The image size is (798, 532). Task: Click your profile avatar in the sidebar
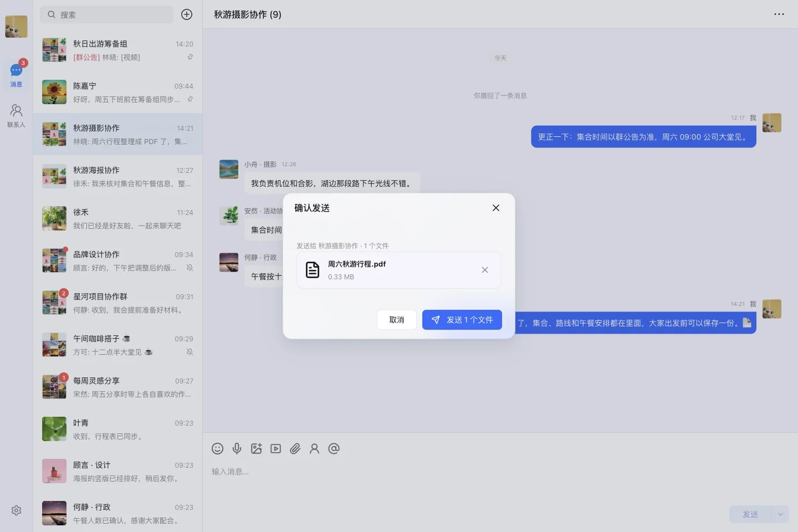(16, 27)
